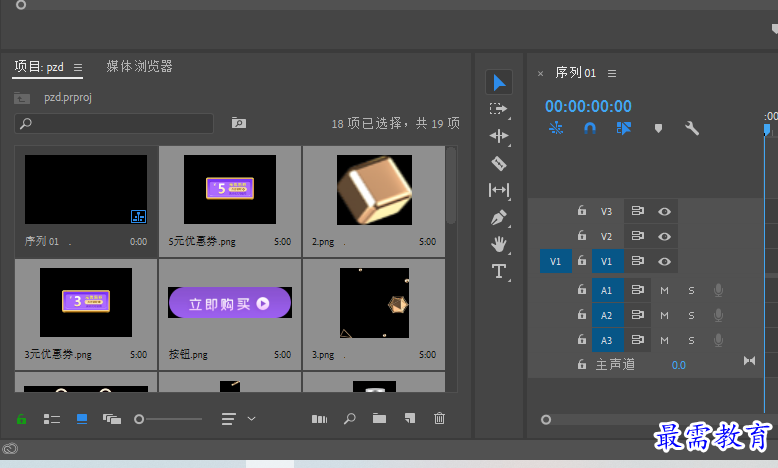This screenshot has height=468, width=778.
Task: Hide V3 track output eye
Action: (x=664, y=211)
